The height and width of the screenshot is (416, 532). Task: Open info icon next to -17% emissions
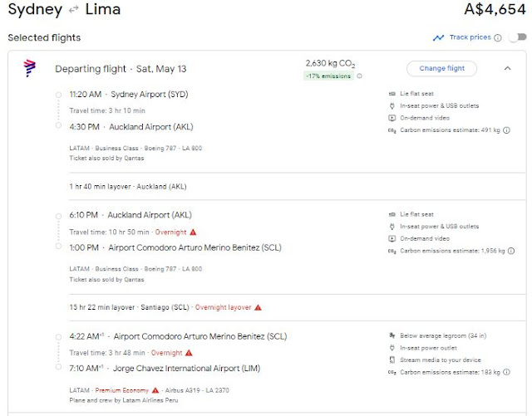click(x=359, y=76)
